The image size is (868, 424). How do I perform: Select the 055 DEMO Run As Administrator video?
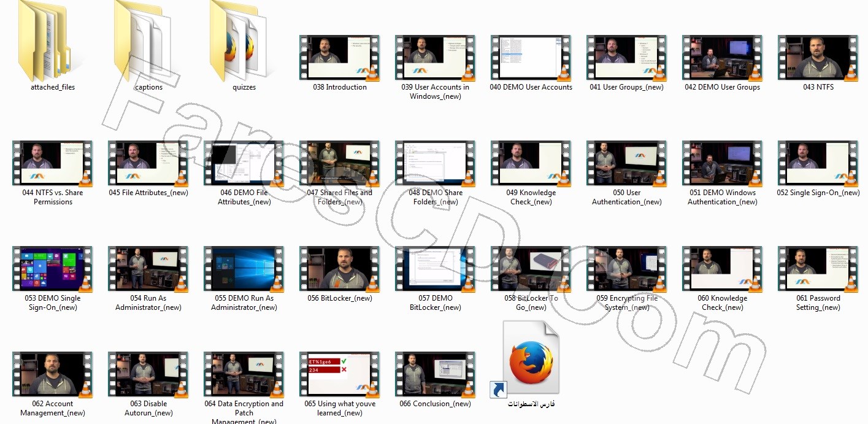[x=244, y=269]
